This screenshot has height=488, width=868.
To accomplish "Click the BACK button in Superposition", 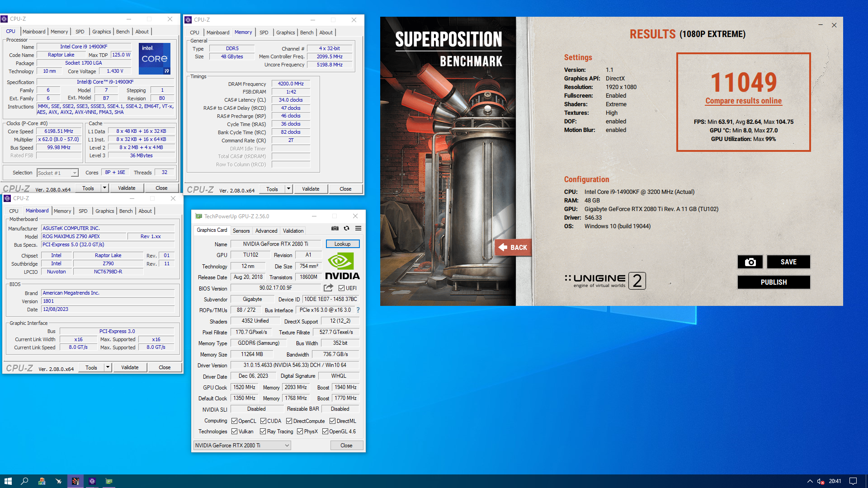I will 513,248.
